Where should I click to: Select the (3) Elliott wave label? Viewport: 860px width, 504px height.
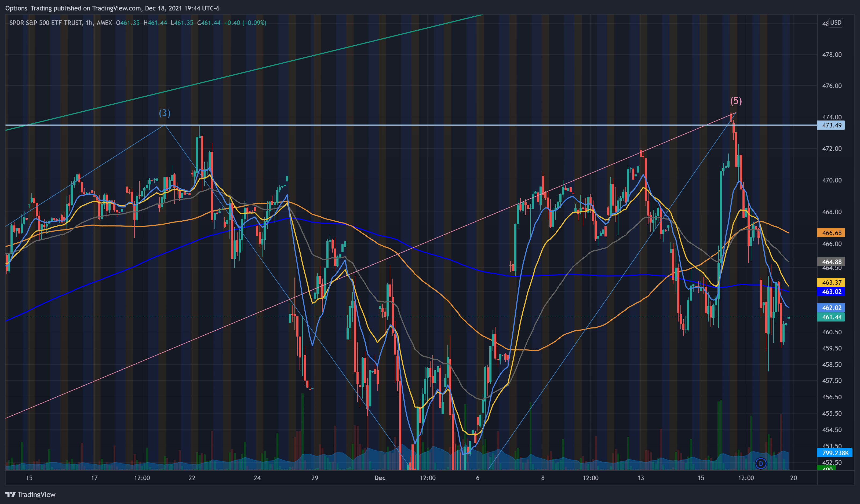coord(165,113)
